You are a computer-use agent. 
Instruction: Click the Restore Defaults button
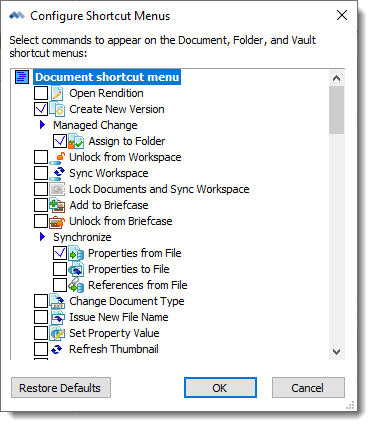coord(61,388)
